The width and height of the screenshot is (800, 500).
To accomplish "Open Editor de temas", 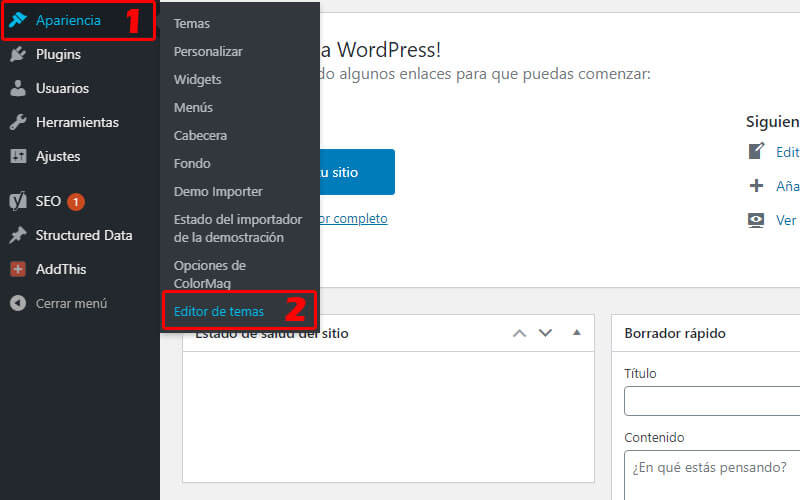I will 219,311.
